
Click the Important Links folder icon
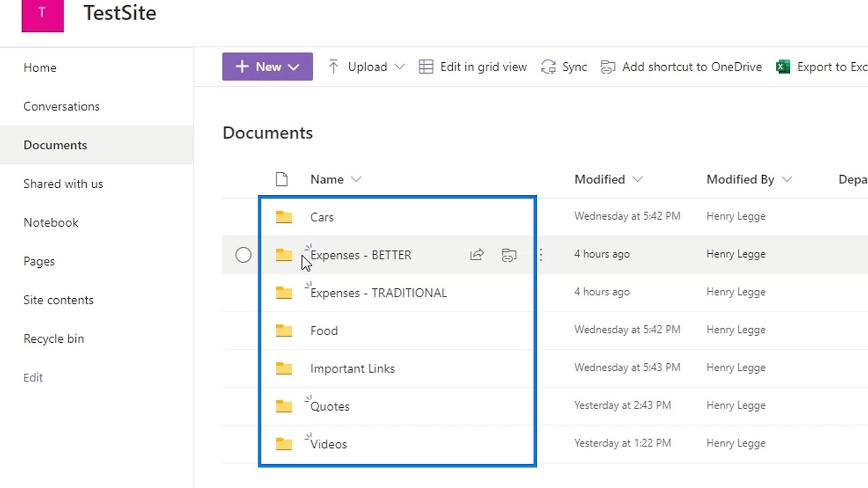point(284,369)
